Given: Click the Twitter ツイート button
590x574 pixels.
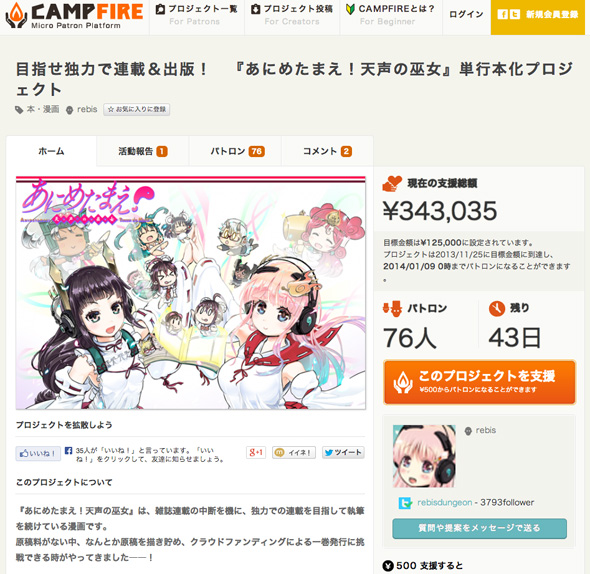Looking at the screenshot, I should click(343, 452).
